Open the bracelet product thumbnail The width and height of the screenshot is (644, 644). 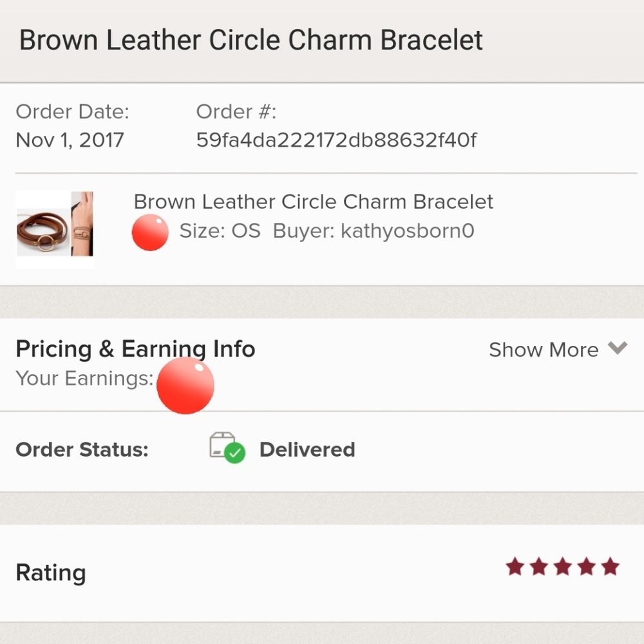(x=55, y=229)
